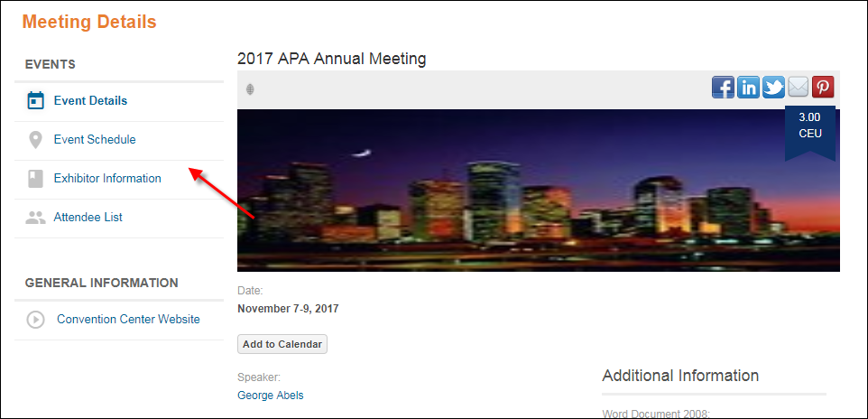Viewport: 868px width, 419px height.
Task: Click the book icon for Exhibitor Information
Action: click(x=35, y=179)
